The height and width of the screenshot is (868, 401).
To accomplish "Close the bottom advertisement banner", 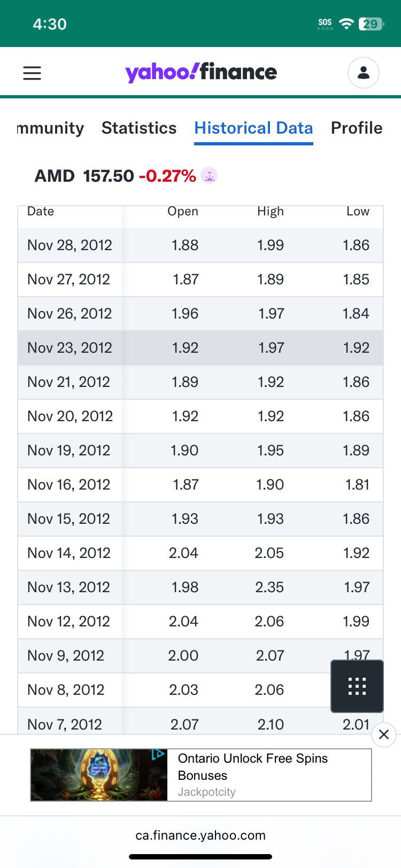I will click(x=383, y=735).
